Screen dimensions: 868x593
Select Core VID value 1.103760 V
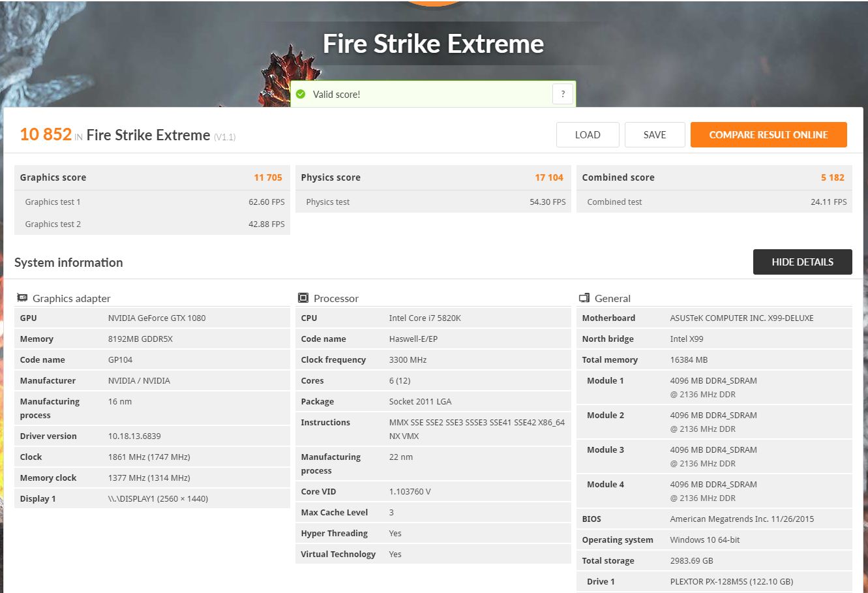coord(410,492)
